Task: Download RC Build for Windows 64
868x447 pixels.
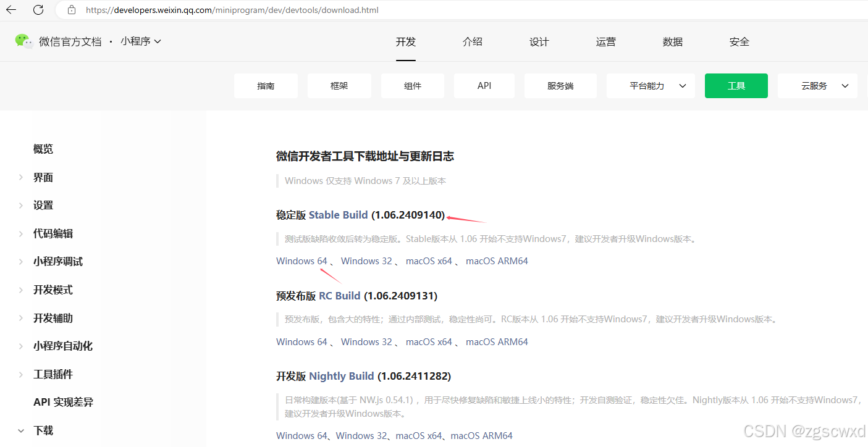Action: [x=301, y=342]
